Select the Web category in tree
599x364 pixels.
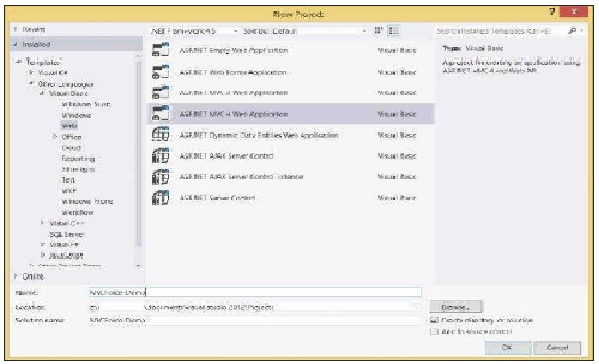tap(69, 125)
